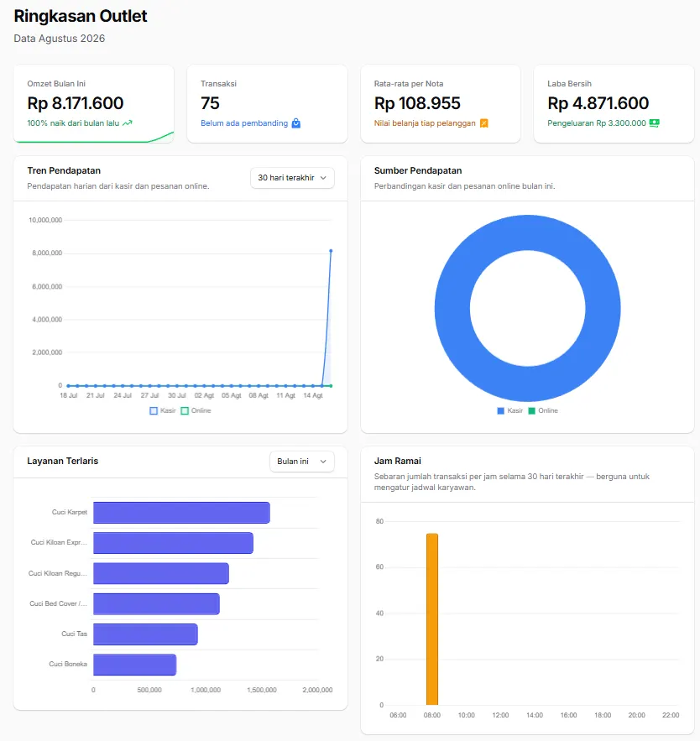Screen dimensions: 700x741
Task: Click the Omzet value Rp 8.171.600
Action: click(76, 103)
